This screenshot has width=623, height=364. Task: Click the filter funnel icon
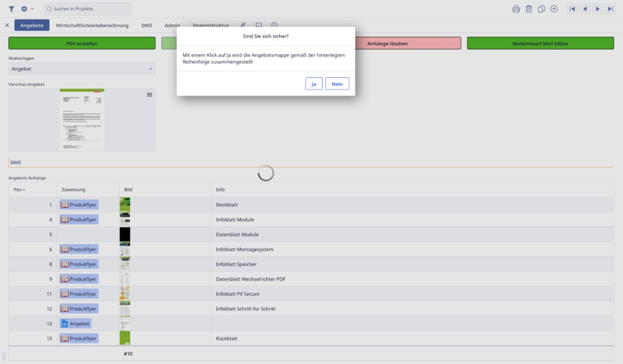11,9
